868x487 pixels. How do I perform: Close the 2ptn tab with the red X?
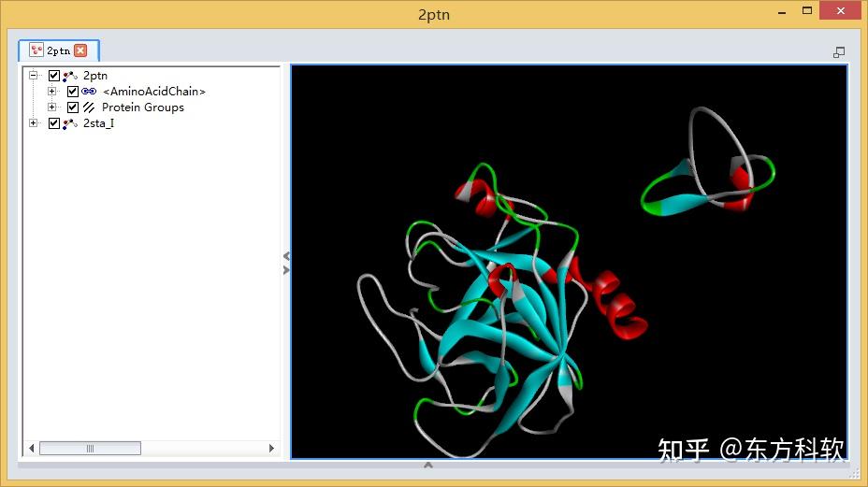pyautogui.click(x=80, y=50)
